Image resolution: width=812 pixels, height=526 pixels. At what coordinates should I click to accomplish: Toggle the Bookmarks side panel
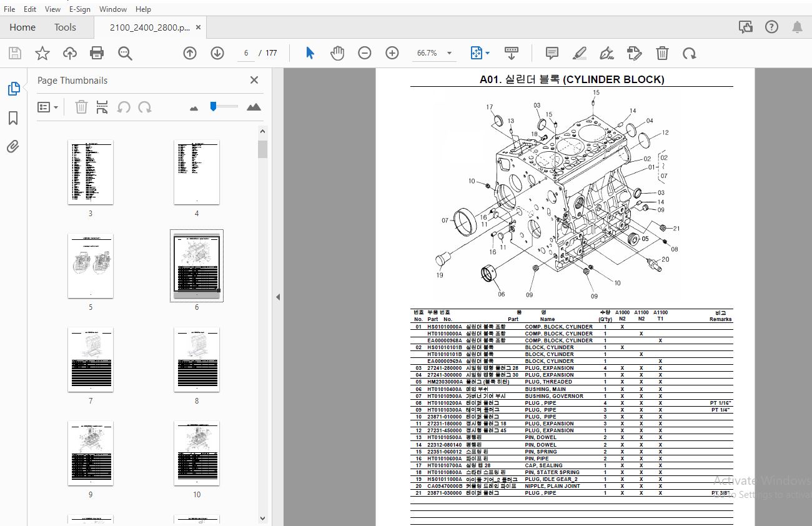[x=13, y=118]
